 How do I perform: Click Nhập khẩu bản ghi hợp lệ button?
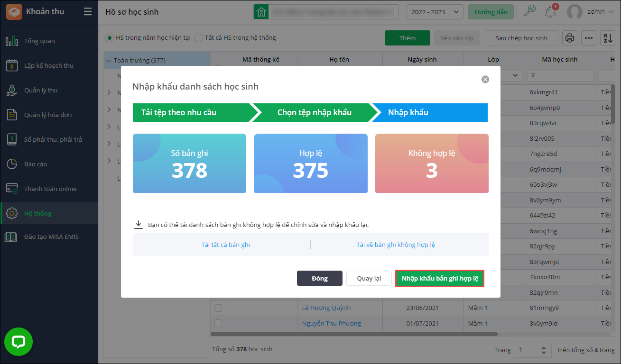click(440, 278)
